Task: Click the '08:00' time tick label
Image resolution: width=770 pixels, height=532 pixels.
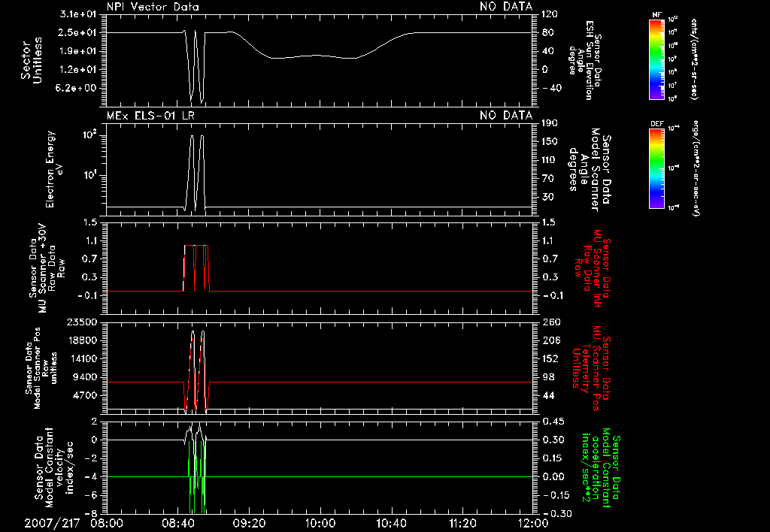Action: [107, 523]
